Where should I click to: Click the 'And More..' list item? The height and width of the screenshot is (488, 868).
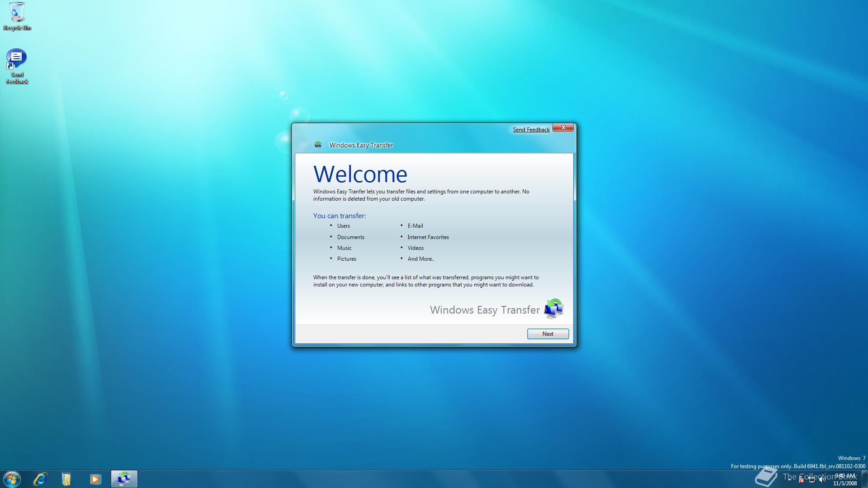[x=421, y=259]
